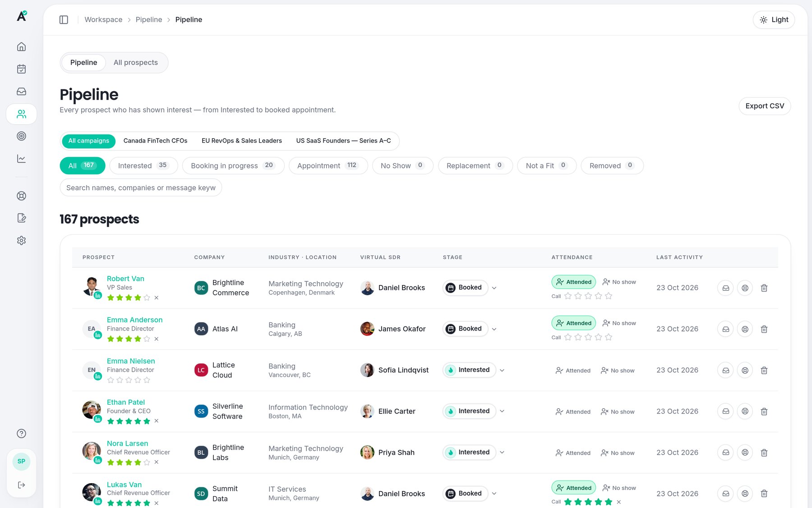Switch to All prospects tab

coord(135,62)
